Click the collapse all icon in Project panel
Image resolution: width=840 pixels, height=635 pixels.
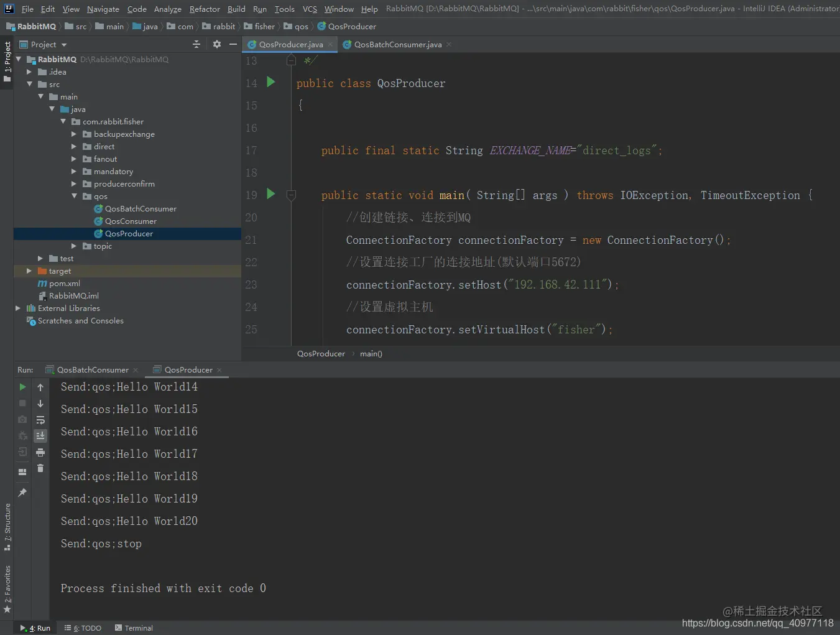[196, 44]
